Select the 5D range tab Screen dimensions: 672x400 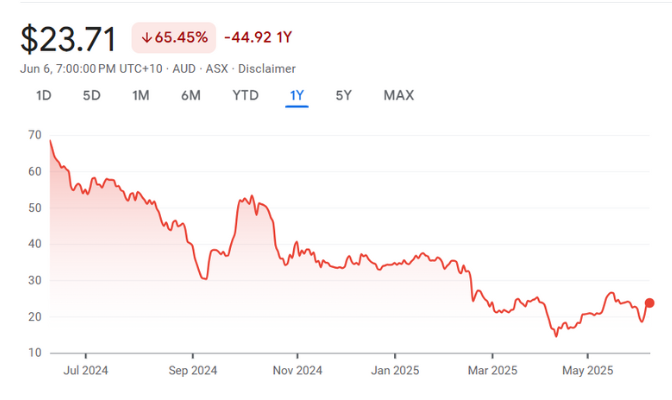[x=92, y=96]
